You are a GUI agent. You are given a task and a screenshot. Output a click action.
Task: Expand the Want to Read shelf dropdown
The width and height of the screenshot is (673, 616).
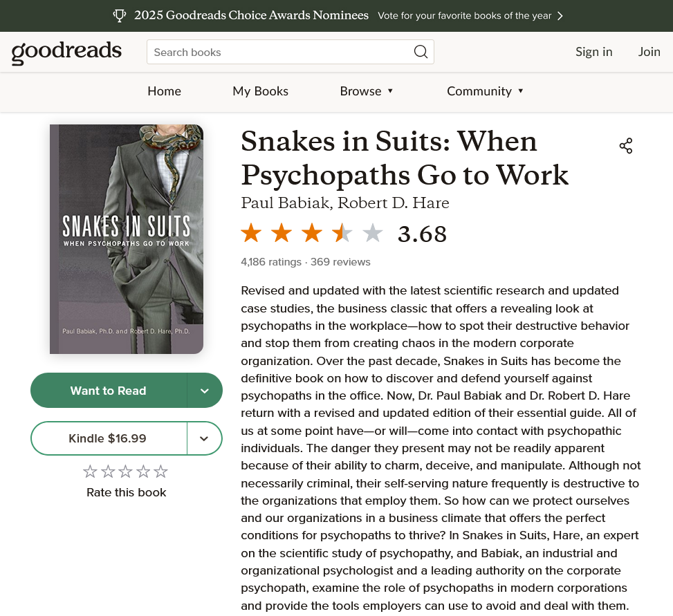205,391
